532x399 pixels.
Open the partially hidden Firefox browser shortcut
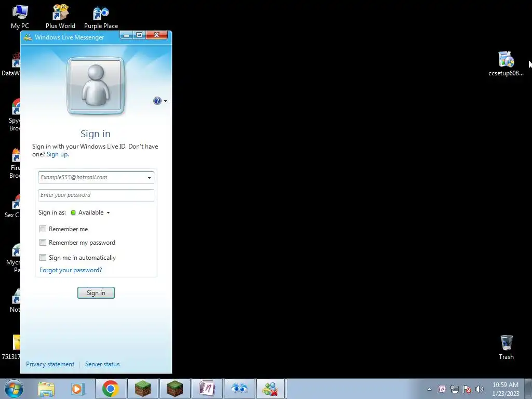15,162
